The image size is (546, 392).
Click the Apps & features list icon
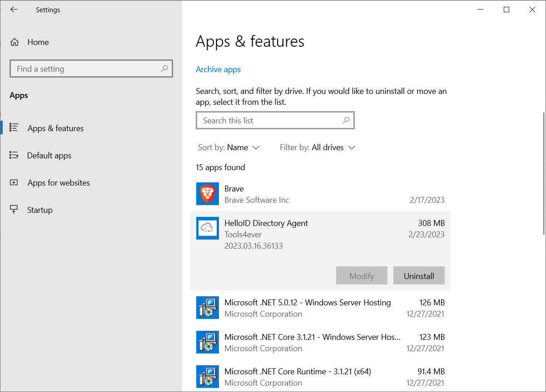click(14, 128)
